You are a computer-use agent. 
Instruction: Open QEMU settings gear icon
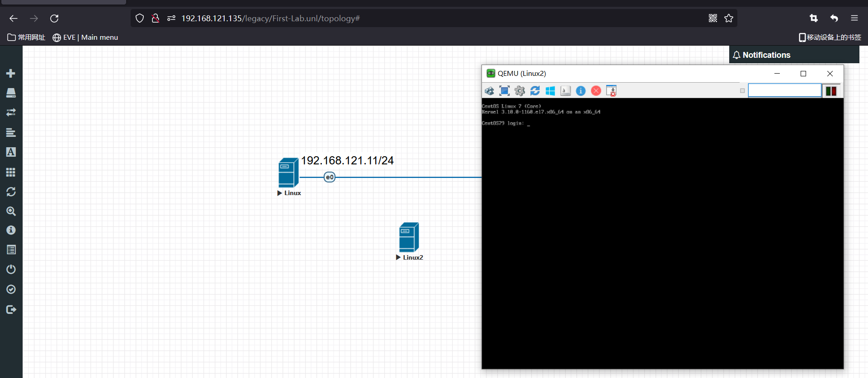[520, 91]
